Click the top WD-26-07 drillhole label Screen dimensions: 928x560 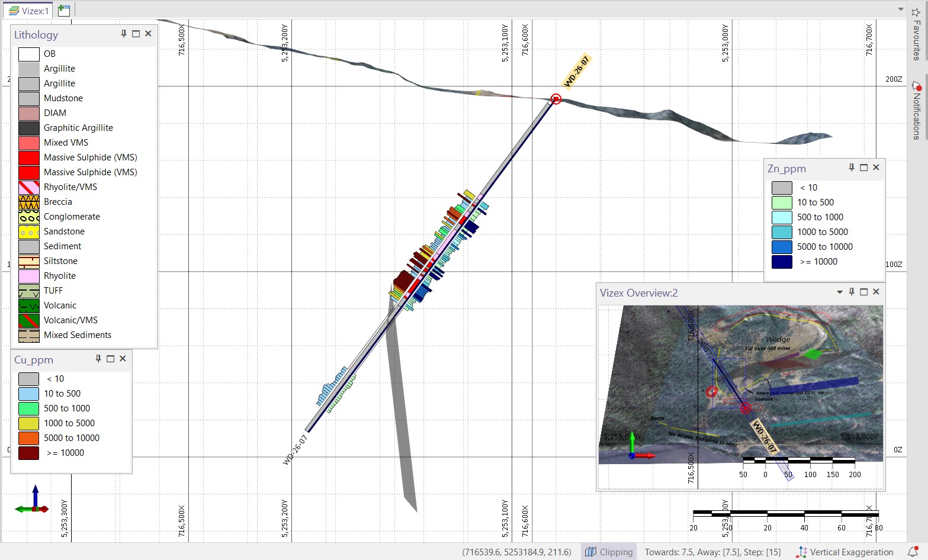point(577,71)
